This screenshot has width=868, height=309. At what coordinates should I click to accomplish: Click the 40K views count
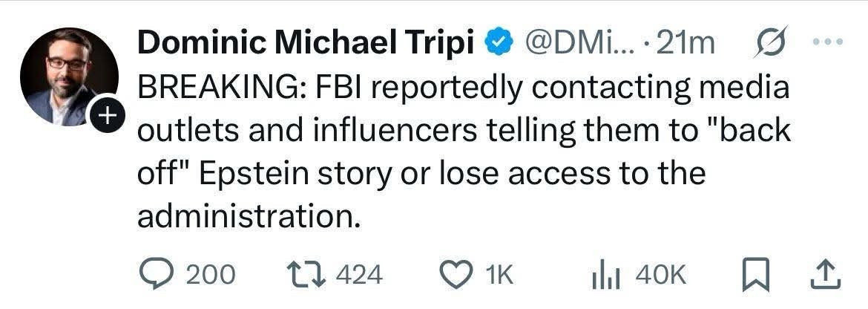pos(660,276)
